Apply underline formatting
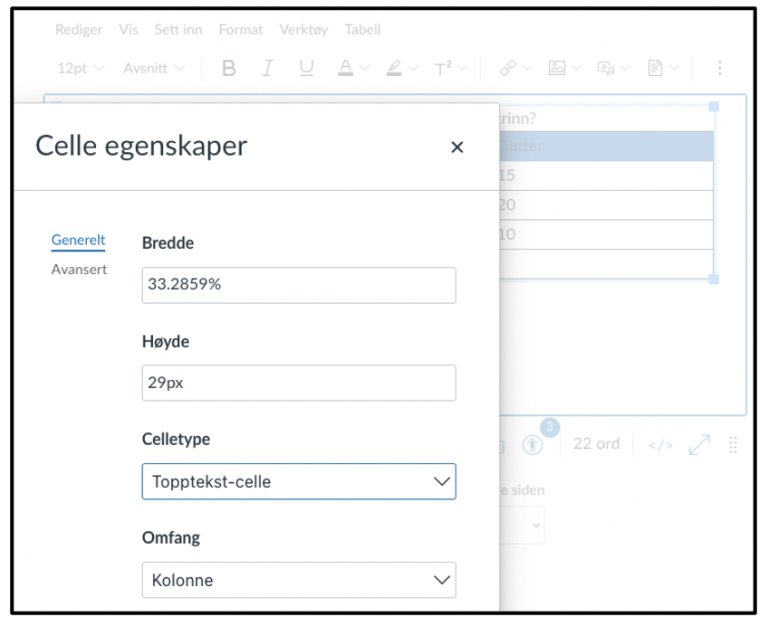 coord(306,68)
